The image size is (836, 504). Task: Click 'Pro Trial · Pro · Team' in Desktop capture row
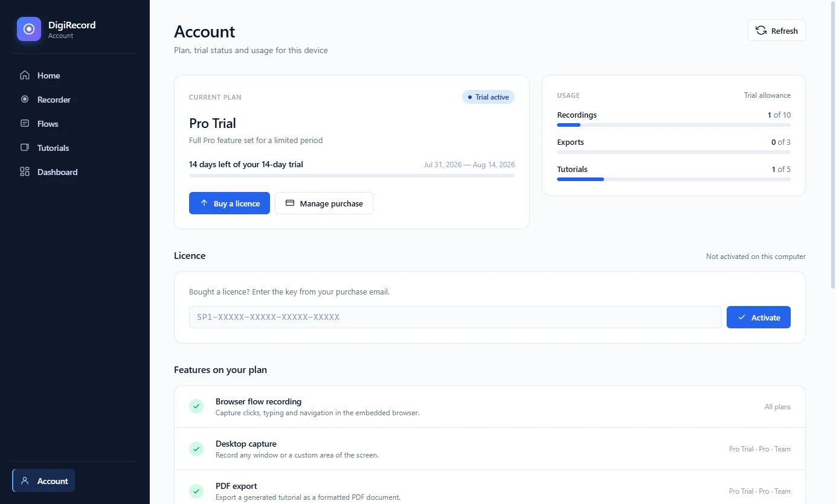coord(760,449)
